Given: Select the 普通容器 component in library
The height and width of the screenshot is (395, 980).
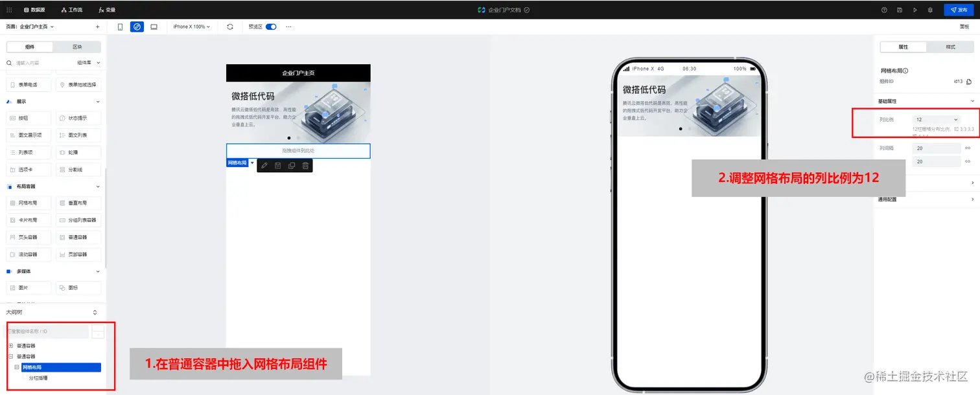Looking at the screenshot, I should (x=78, y=238).
